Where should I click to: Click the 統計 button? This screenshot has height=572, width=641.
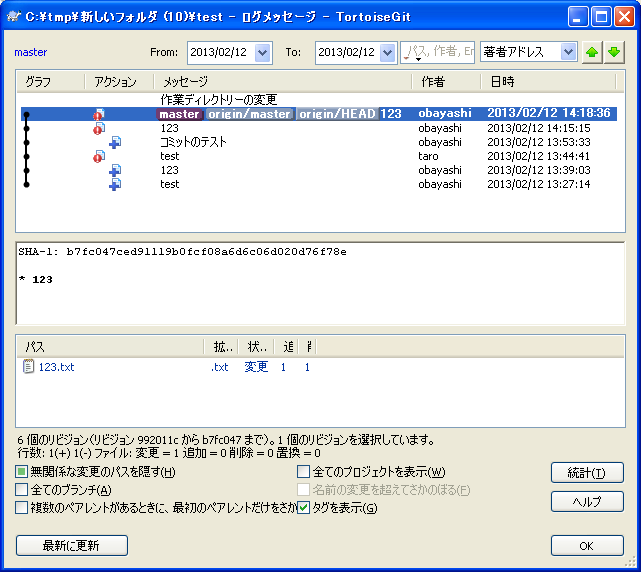pyautogui.click(x=587, y=473)
